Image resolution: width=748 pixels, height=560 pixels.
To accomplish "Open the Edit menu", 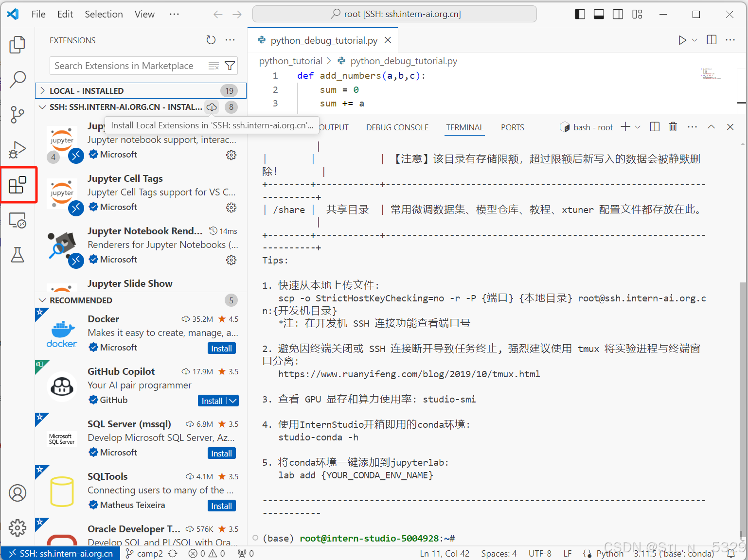I will tap(65, 14).
